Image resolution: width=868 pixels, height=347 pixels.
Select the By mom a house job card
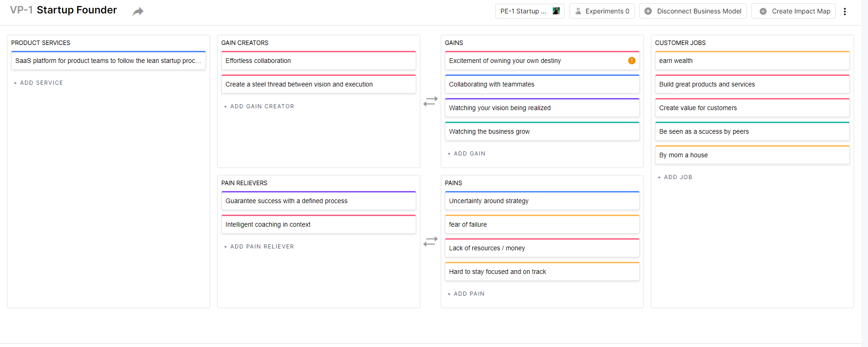[x=752, y=155]
